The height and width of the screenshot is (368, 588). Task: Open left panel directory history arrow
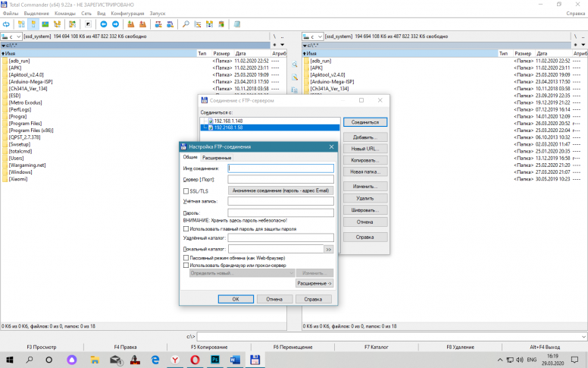point(283,45)
